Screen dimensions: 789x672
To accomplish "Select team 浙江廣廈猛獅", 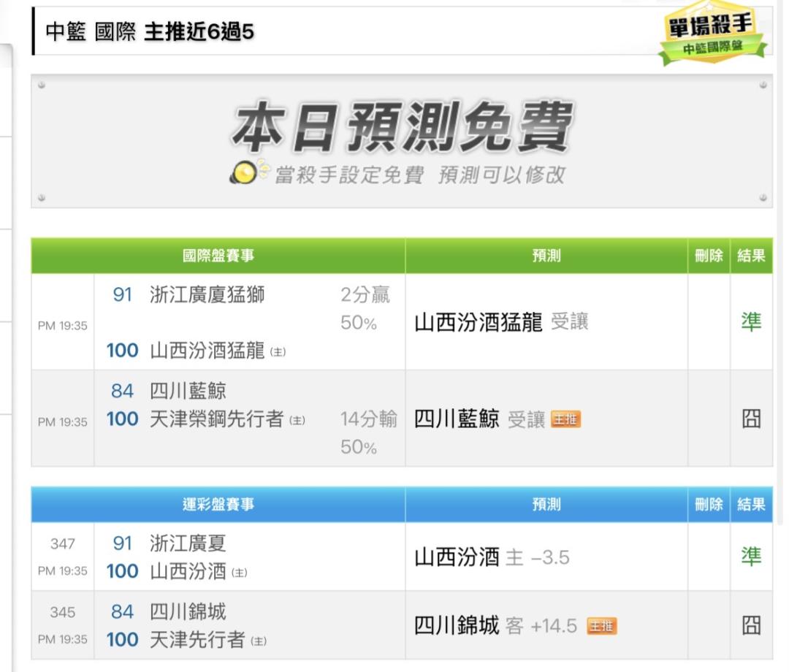I will tap(207, 294).
